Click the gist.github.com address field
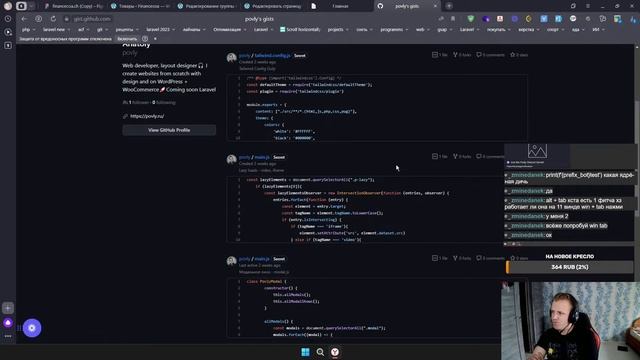 click(92, 19)
